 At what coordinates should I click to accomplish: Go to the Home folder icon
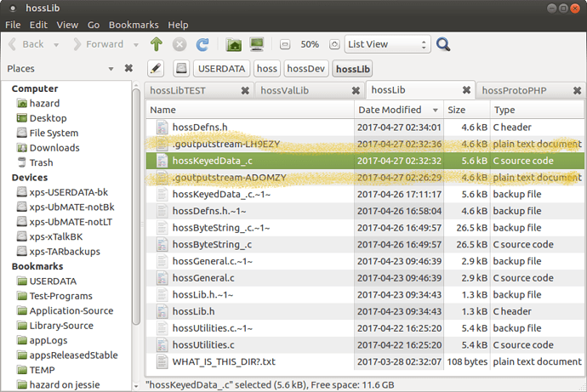[234, 44]
